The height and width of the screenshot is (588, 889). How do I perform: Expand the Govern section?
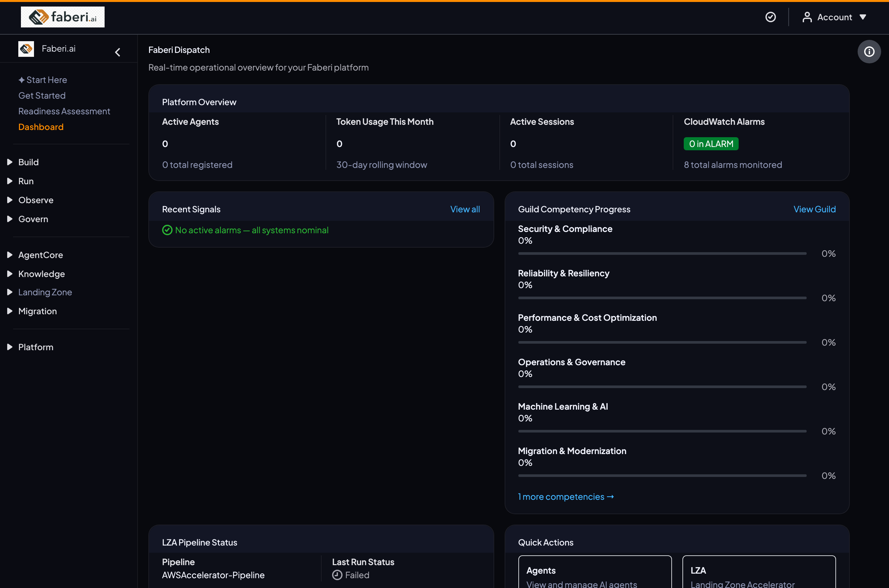click(x=10, y=219)
